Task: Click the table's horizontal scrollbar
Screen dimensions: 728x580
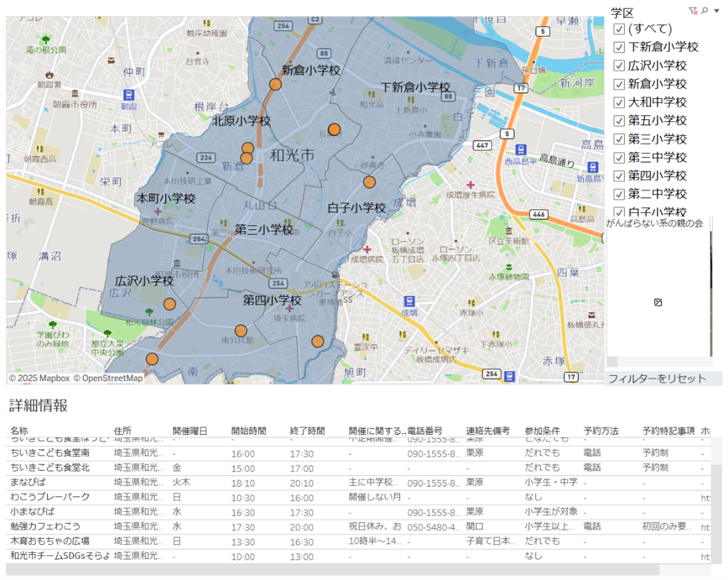Action: click(x=332, y=569)
